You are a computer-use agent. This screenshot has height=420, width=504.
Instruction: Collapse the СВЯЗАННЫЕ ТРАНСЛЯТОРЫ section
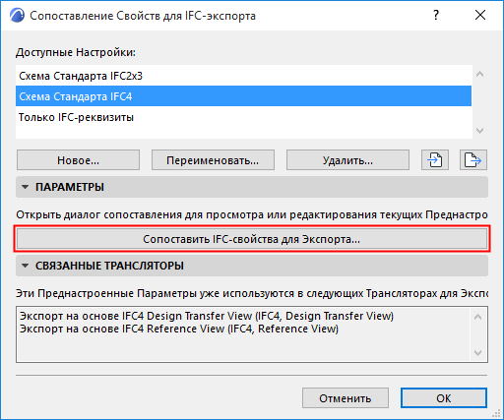click(25, 266)
